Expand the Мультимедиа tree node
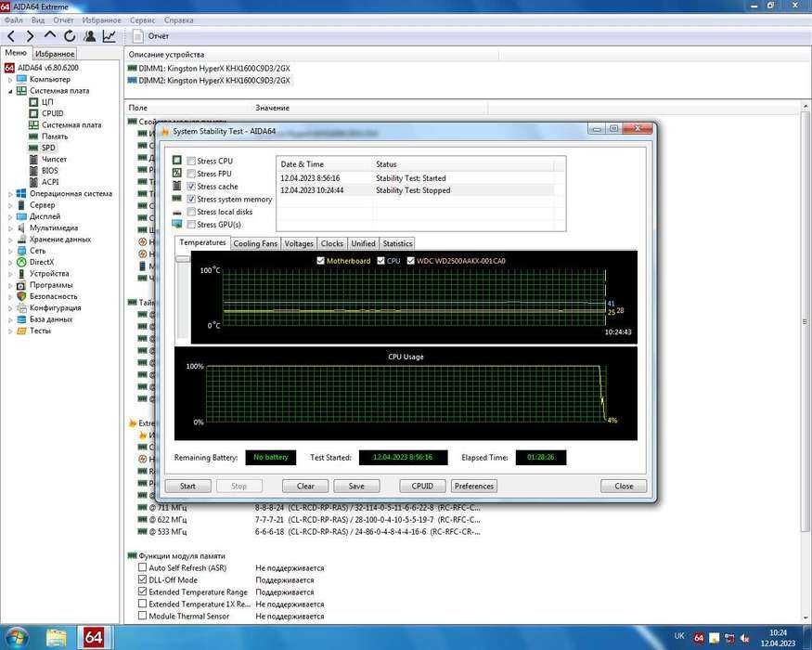Image resolution: width=812 pixels, height=650 pixels. 10,228
